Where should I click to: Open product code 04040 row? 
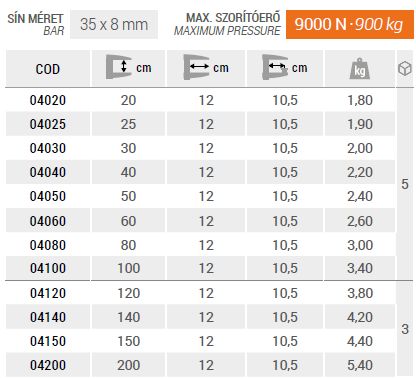200,172
